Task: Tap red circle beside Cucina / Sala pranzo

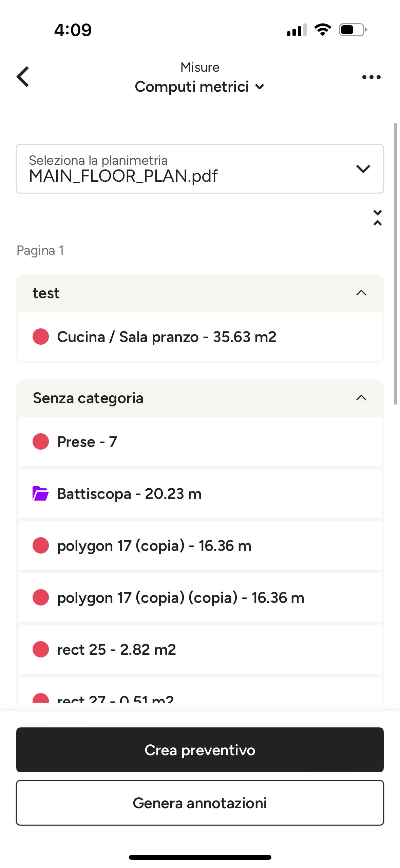Action: pyautogui.click(x=41, y=337)
